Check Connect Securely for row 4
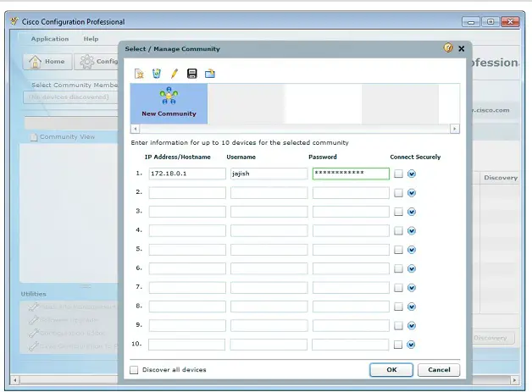532x392 pixels. [x=399, y=231]
